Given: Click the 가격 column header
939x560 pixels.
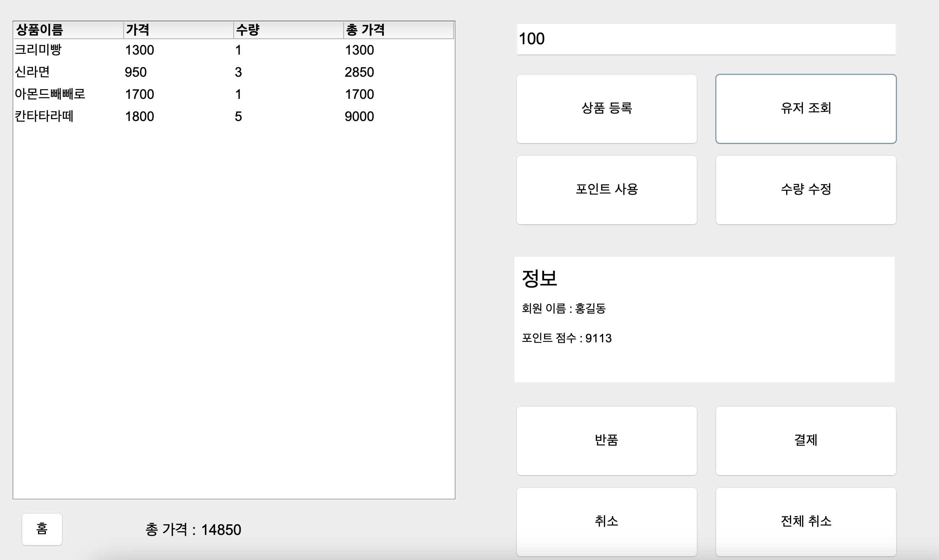Looking at the screenshot, I should click(178, 30).
